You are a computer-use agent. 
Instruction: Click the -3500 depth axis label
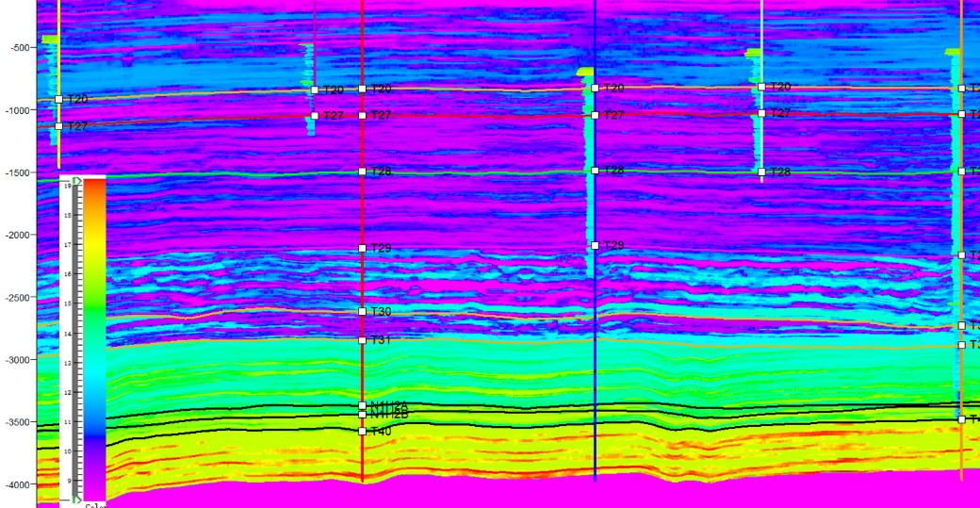click(17, 422)
